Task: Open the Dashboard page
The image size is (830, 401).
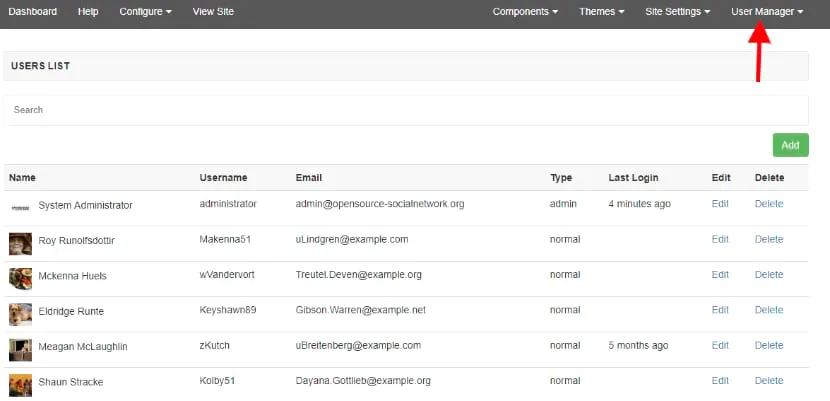Action: pos(33,12)
